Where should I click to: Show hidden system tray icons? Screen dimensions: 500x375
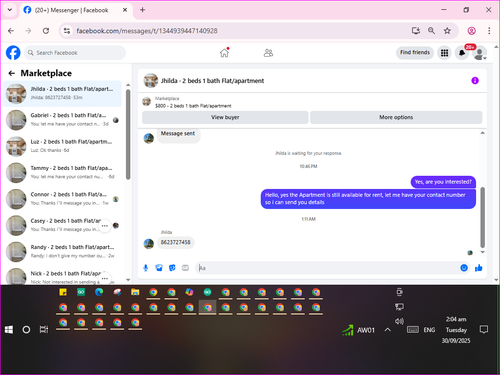tap(388, 330)
